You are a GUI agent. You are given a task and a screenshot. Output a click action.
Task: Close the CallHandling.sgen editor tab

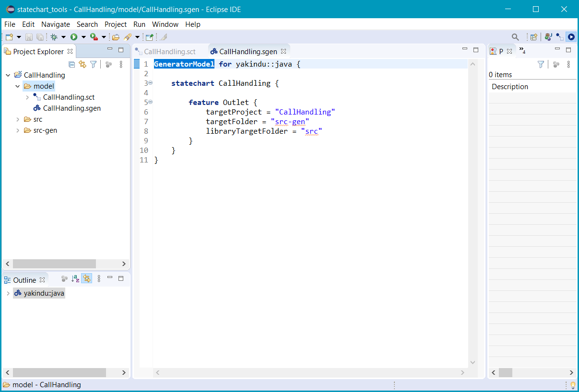[284, 51]
